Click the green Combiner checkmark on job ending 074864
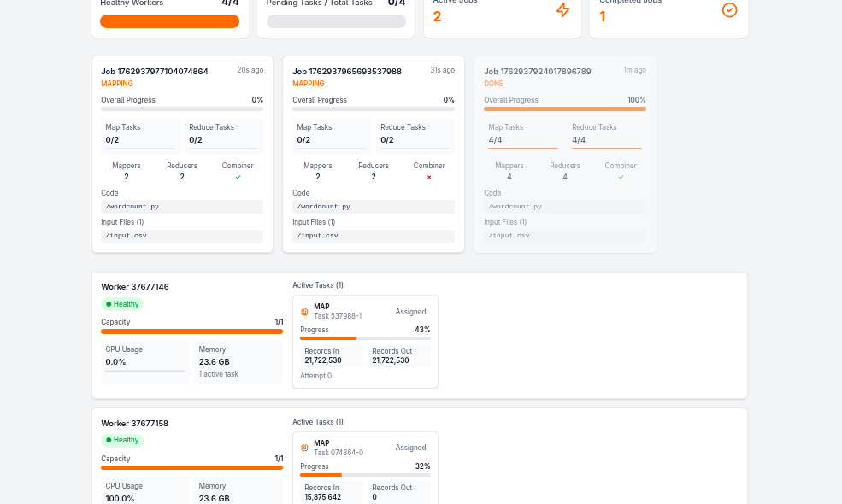 tap(238, 177)
